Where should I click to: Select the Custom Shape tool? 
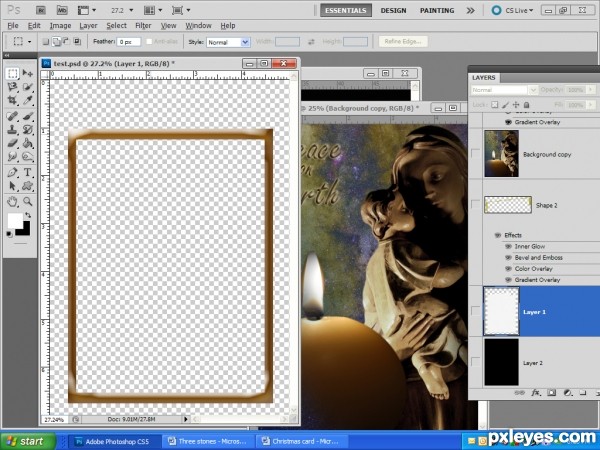click(28, 186)
